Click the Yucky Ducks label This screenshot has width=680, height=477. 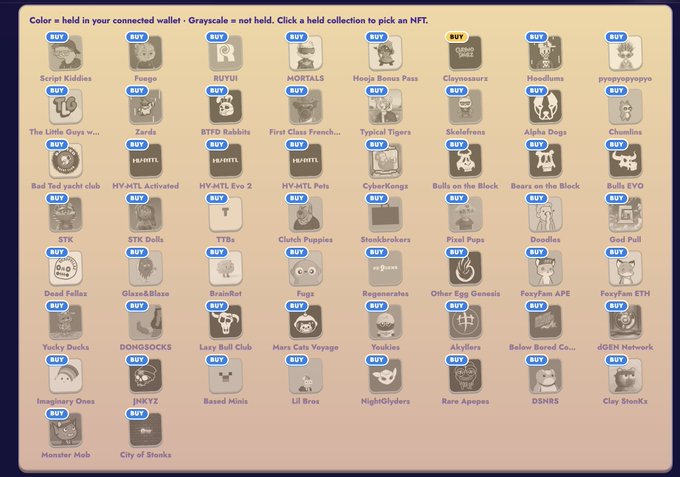(x=65, y=347)
